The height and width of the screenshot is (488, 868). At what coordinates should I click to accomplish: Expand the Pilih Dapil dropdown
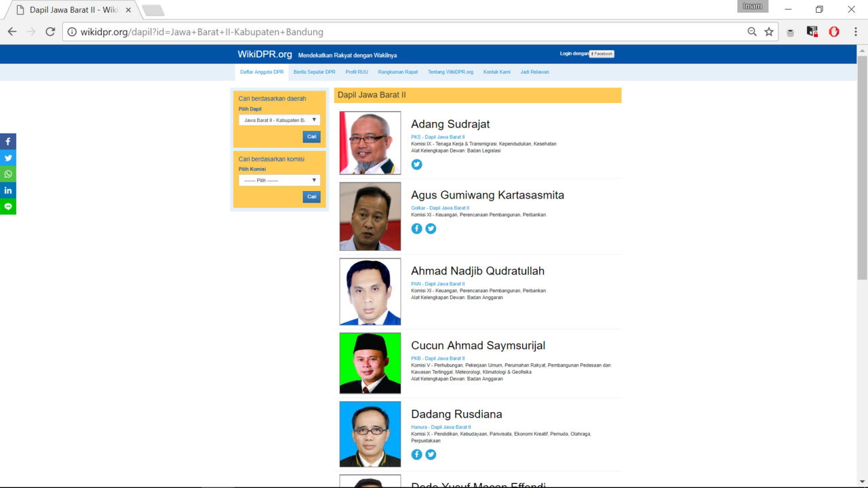[279, 120]
